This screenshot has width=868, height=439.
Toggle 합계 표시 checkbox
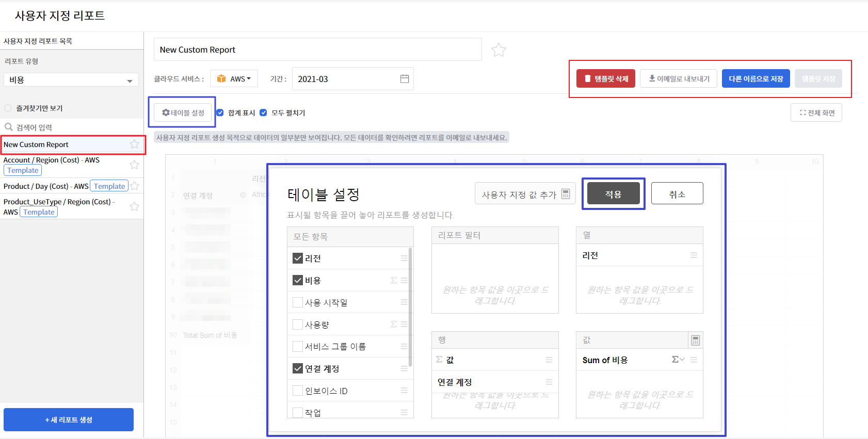[x=220, y=113]
